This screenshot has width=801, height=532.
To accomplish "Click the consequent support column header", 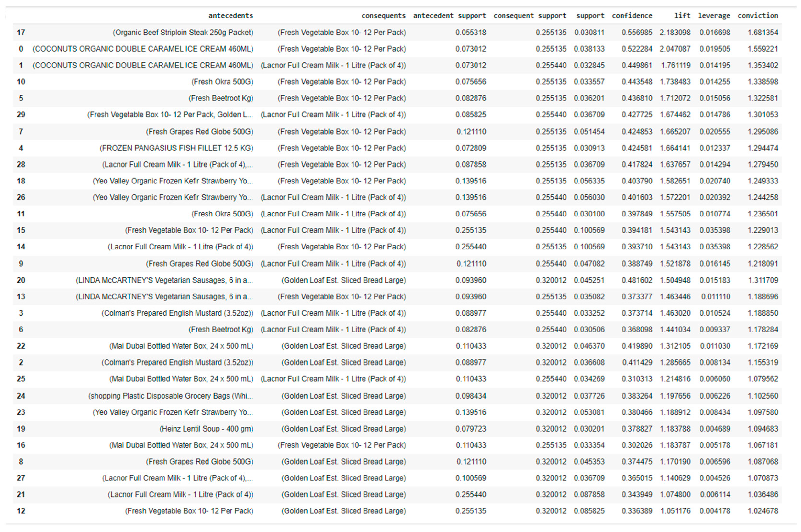I will tap(529, 16).
